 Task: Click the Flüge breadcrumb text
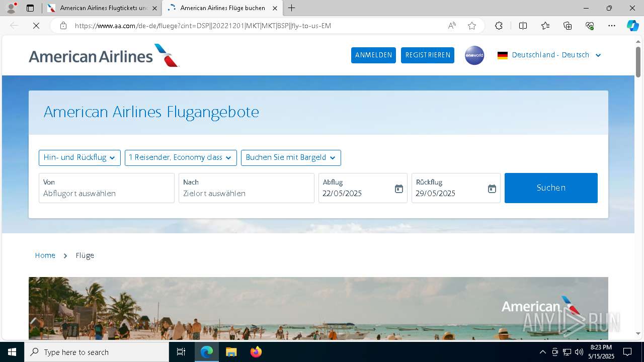pos(85,255)
